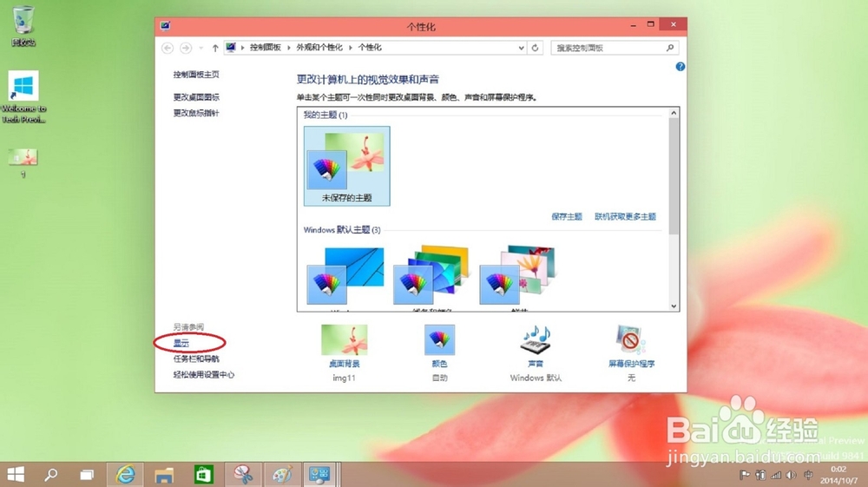The width and height of the screenshot is (868, 487).
Task: Click the 个性化 window title bar icon
Action: [165, 25]
